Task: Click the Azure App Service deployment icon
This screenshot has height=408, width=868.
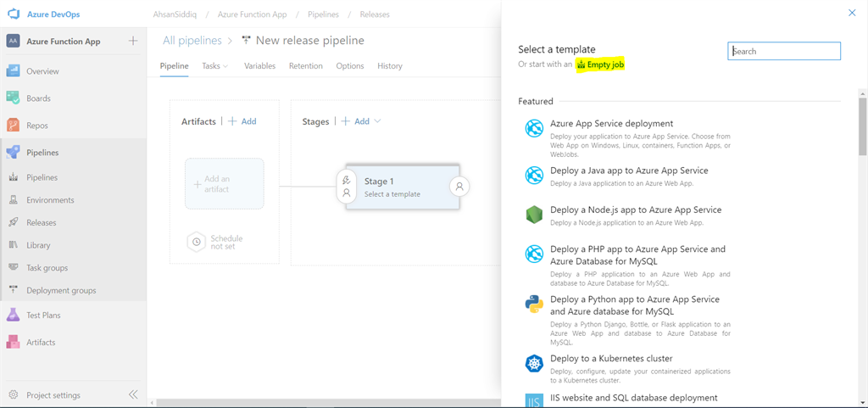Action: pos(534,128)
